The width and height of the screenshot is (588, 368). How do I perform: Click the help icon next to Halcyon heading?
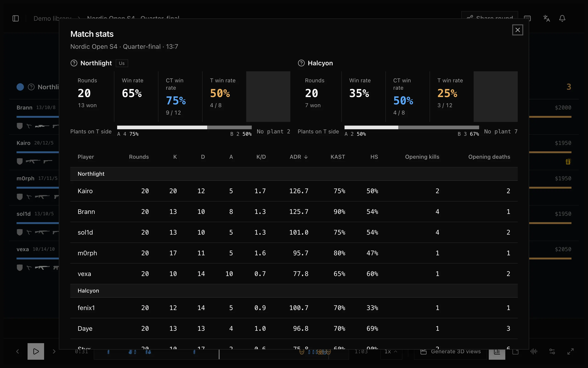pyautogui.click(x=301, y=63)
